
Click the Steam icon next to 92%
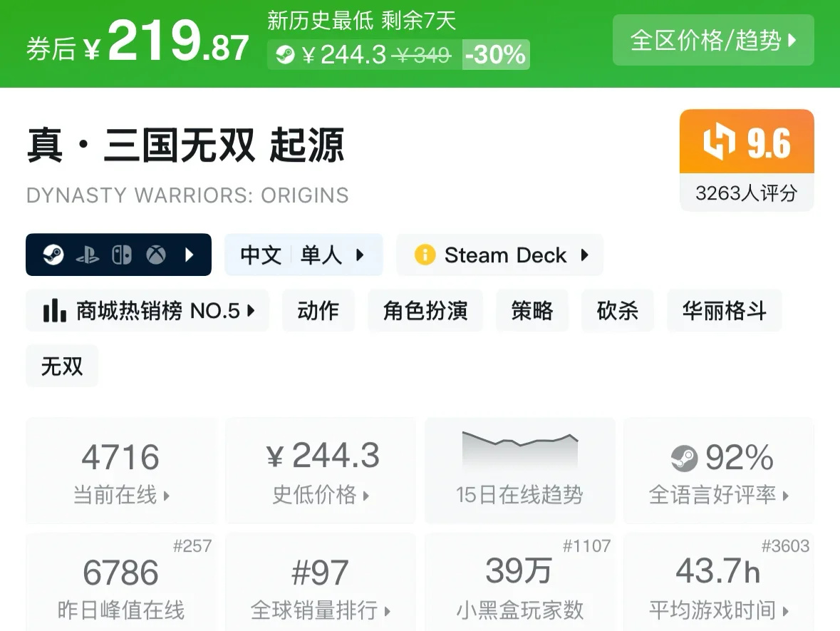tap(684, 458)
